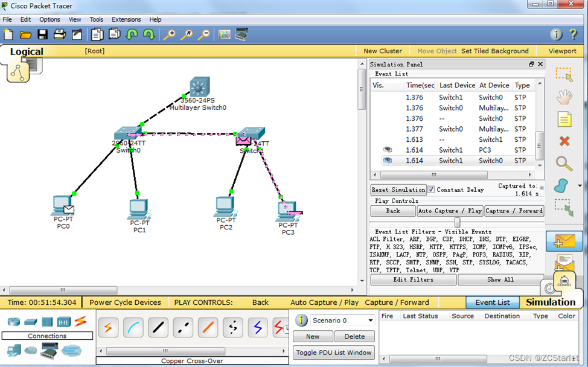This screenshot has width=588, height=367.
Task: Print using the printer icon
Action: pyautogui.click(x=60, y=34)
